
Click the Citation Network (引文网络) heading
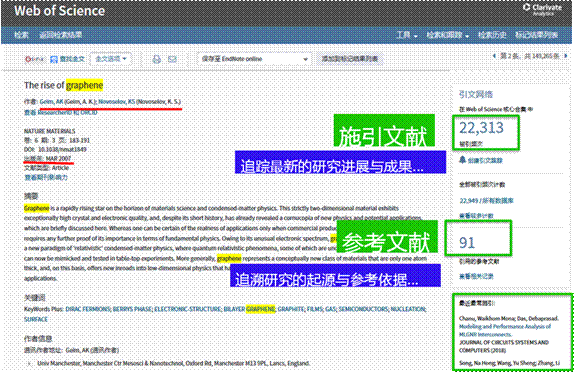(476, 95)
